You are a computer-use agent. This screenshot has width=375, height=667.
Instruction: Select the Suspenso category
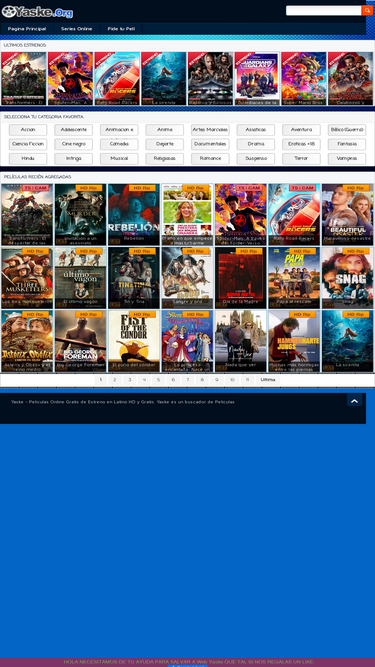[x=256, y=159]
